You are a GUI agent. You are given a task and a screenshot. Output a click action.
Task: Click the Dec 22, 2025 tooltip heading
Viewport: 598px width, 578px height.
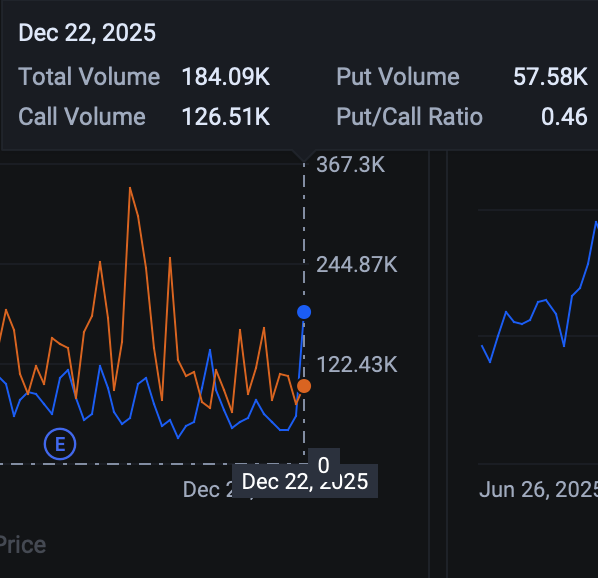pos(87,33)
